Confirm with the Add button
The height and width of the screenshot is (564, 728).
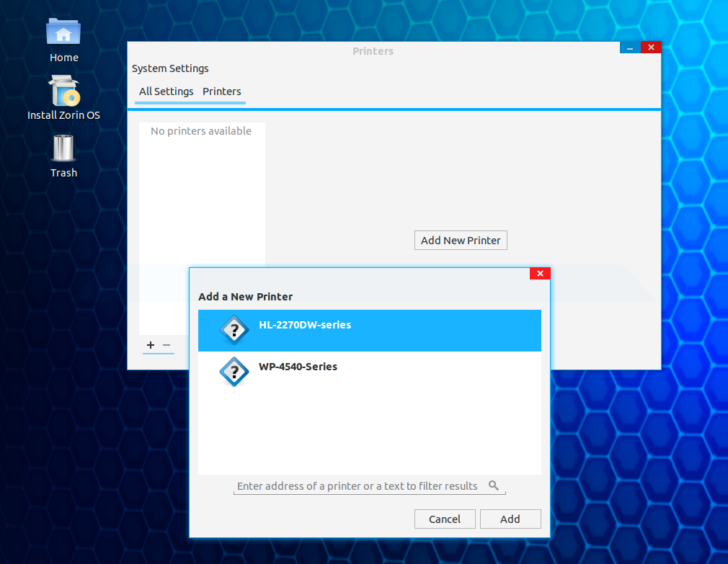[x=510, y=519]
